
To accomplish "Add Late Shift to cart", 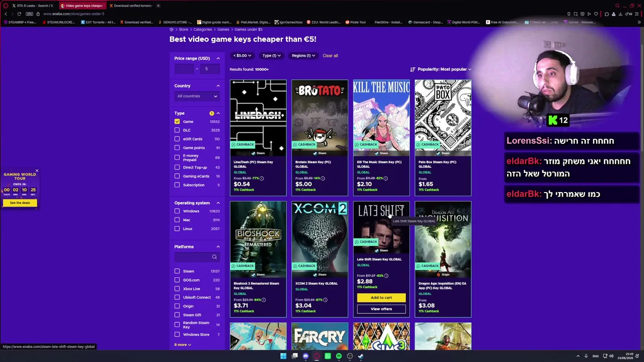I will (x=381, y=298).
